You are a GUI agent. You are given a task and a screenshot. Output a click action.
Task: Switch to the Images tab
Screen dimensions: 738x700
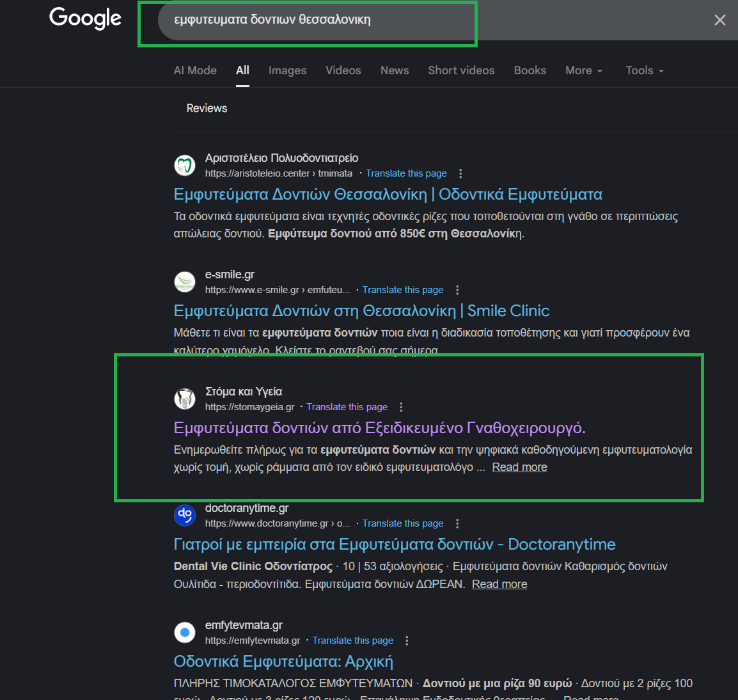(x=287, y=70)
